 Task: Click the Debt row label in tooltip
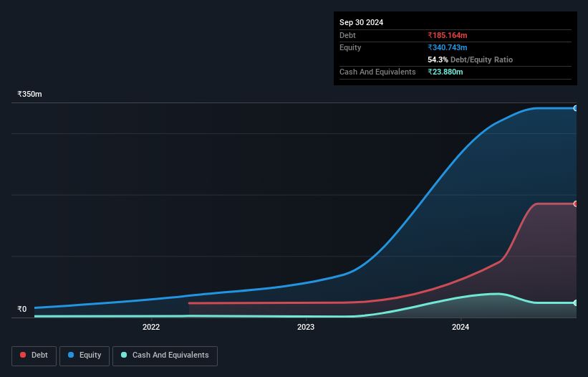(347, 35)
